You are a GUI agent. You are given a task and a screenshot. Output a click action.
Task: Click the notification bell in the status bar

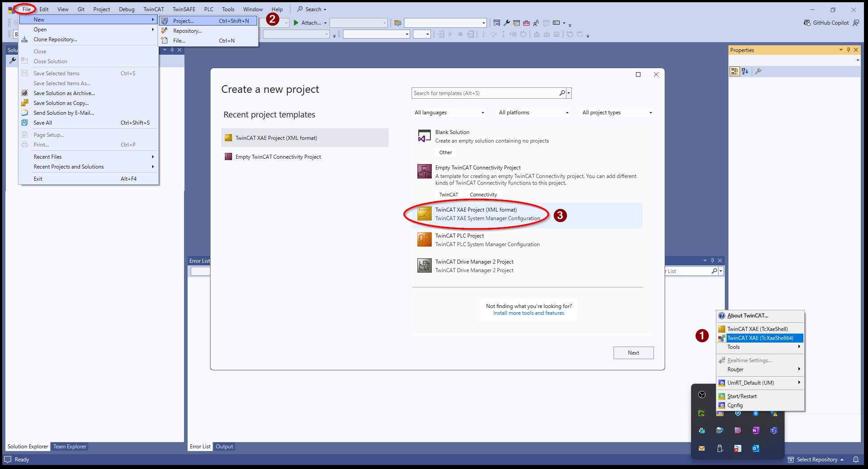click(x=856, y=460)
